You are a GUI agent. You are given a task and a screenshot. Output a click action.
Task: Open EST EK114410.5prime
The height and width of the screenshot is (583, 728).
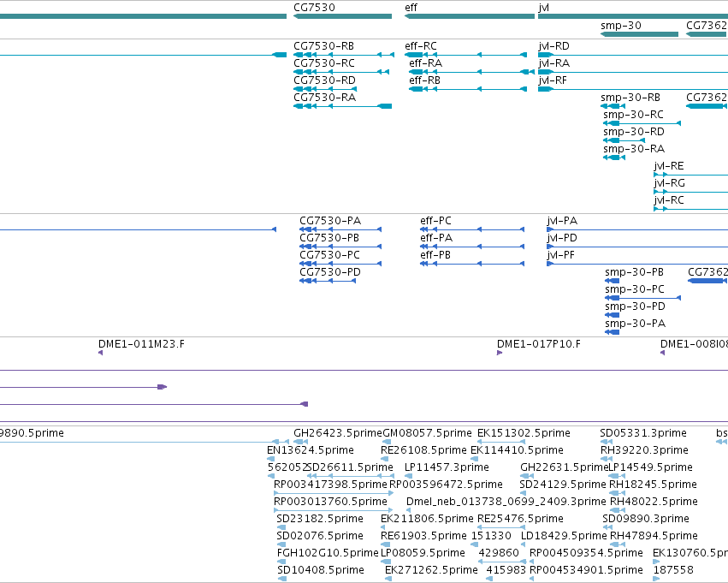[x=517, y=450]
